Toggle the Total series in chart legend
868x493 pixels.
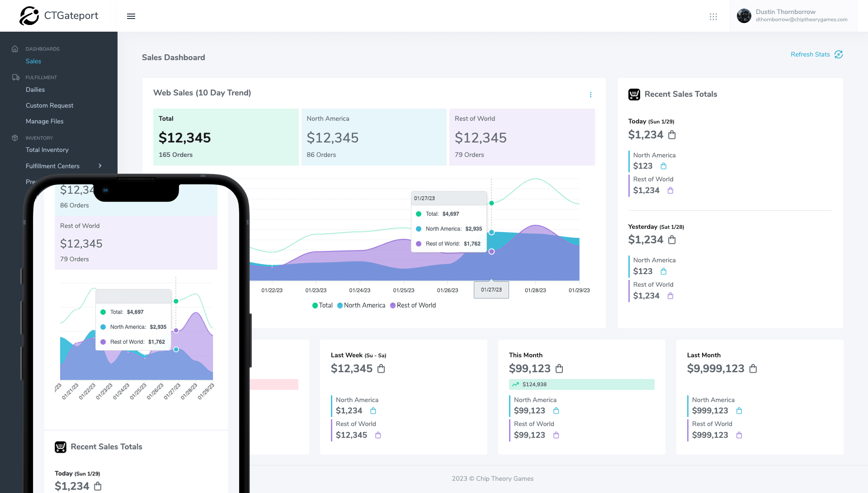click(x=322, y=305)
